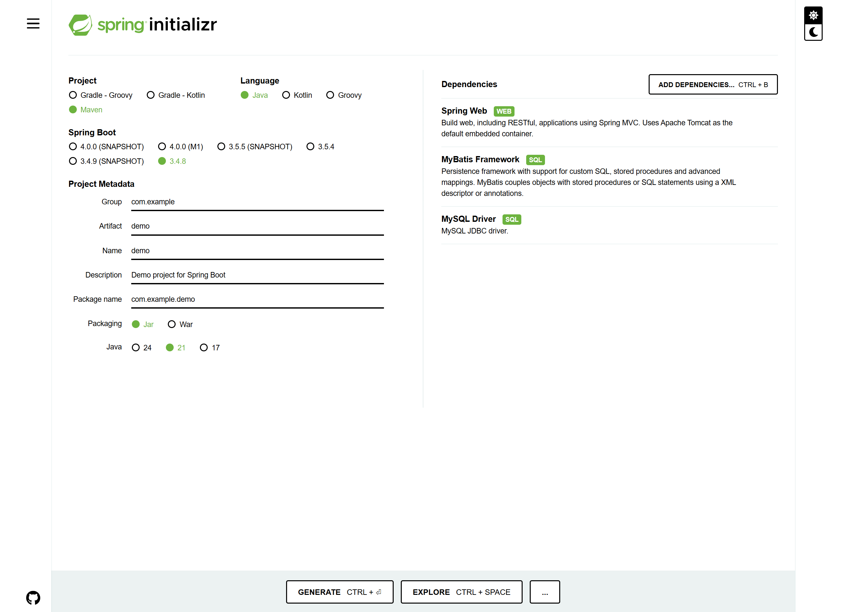868x612 pixels.
Task: Select Java version 17
Action: coord(210,347)
